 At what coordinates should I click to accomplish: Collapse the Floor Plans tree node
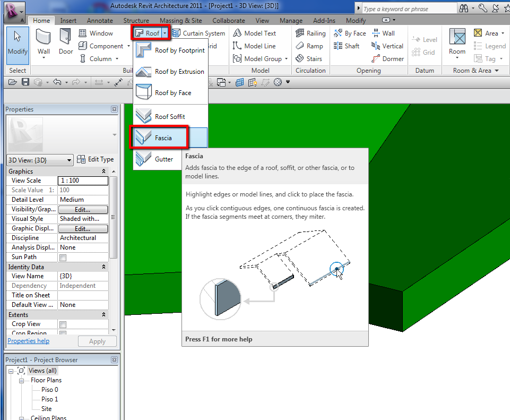pos(21,381)
